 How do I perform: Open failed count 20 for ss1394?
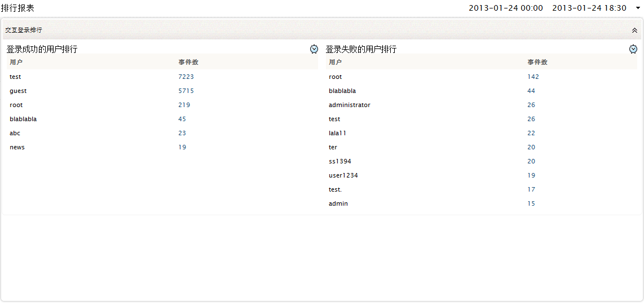(531, 161)
